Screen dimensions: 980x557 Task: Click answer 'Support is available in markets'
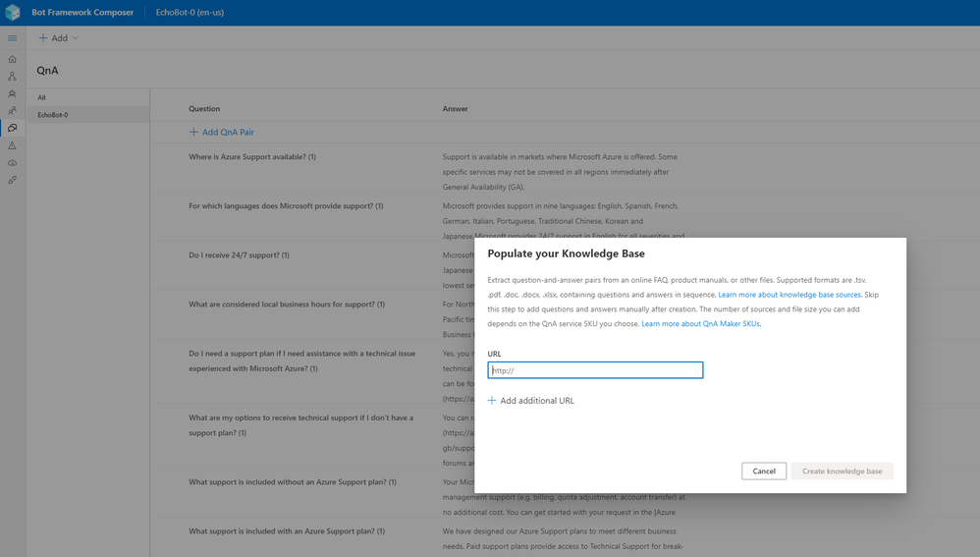pyautogui.click(x=560, y=172)
